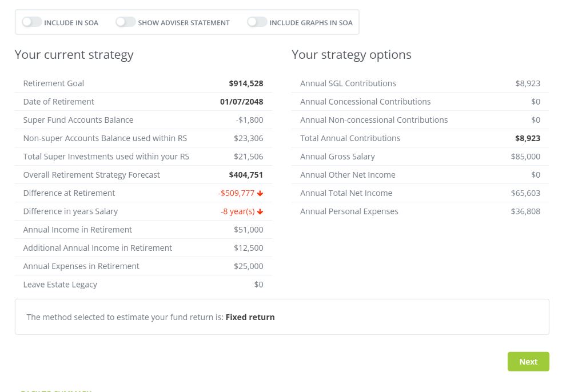566x392 pixels.
Task: Click Annual Total Net Income value $65,603
Action: (x=525, y=193)
